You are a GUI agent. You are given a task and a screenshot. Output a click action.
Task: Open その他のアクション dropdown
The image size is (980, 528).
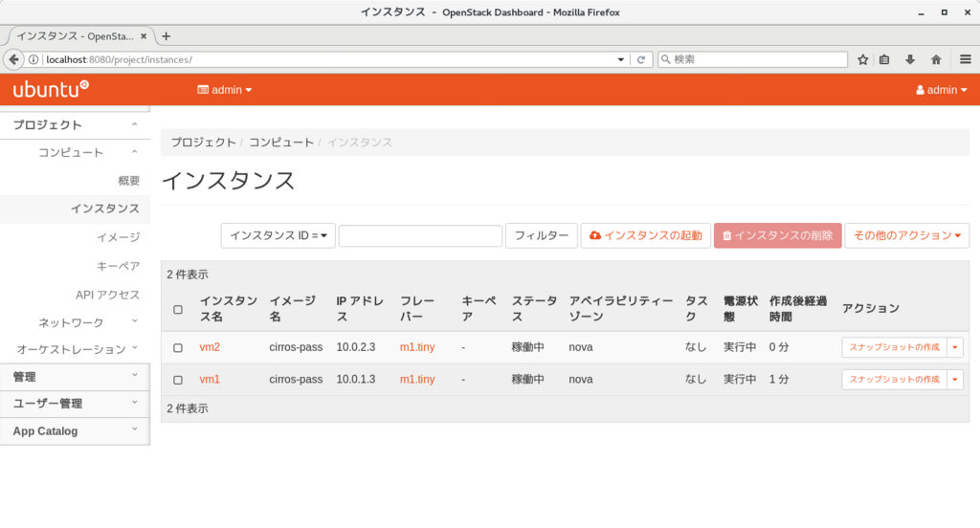pyautogui.click(x=907, y=235)
